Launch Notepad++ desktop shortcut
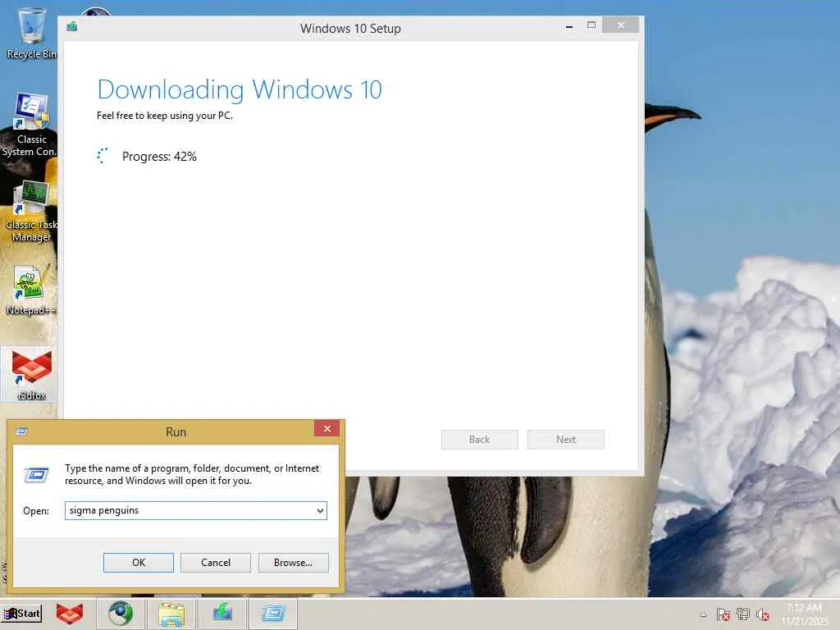This screenshot has height=630, width=840. (x=31, y=290)
